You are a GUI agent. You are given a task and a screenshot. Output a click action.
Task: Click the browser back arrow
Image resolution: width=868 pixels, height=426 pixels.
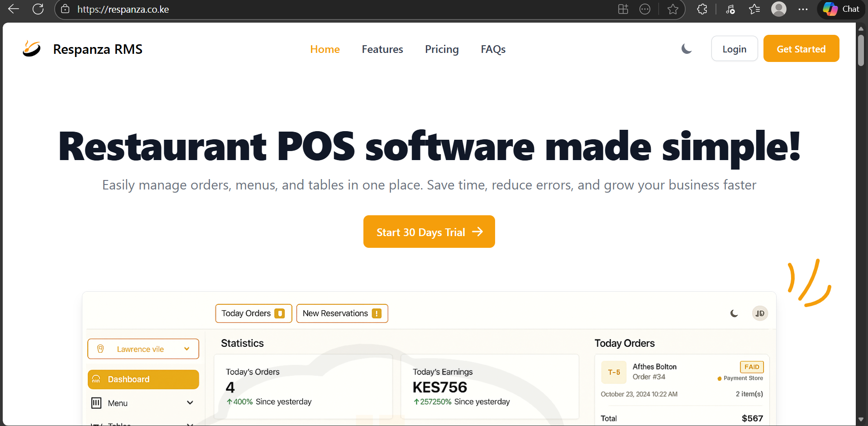point(14,9)
